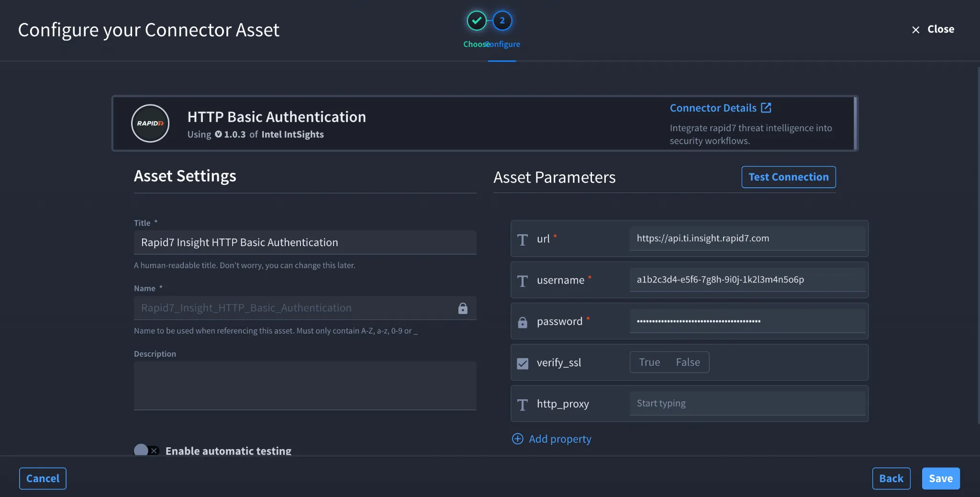The image size is (980, 497).
Task: Click the HTTP Basic Authentication title
Action: click(x=277, y=116)
